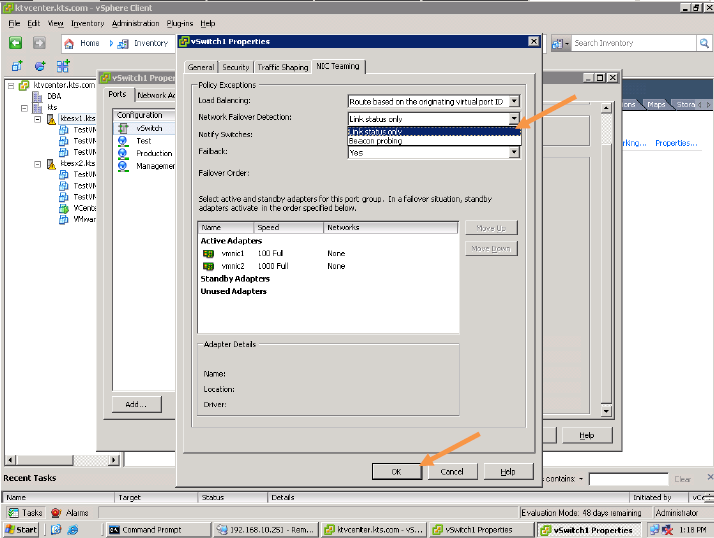Click the recent tasks filter input field
Image resolution: width=714 pixels, height=538 pixels.
[628, 479]
